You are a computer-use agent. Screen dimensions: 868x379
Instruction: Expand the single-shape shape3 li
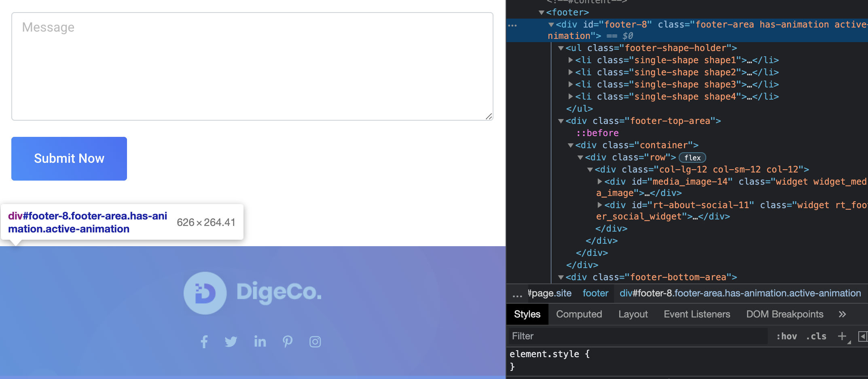(x=571, y=84)
